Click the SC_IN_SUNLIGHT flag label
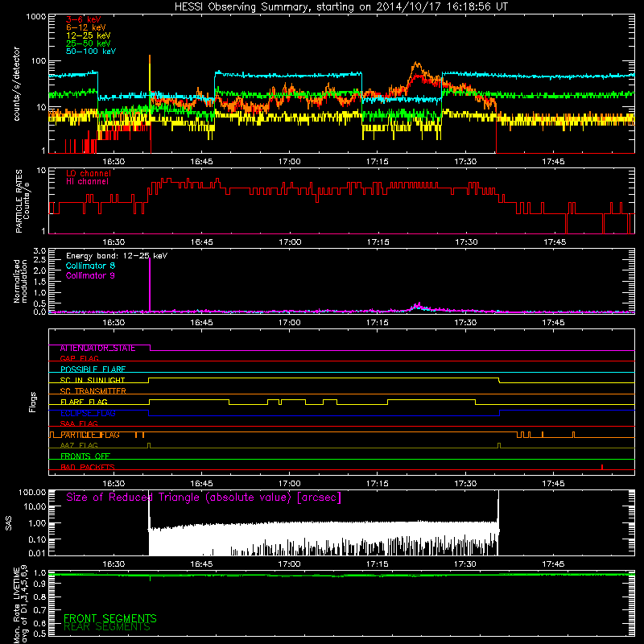This screenshot has height=644, width=644. click(93, 380)
